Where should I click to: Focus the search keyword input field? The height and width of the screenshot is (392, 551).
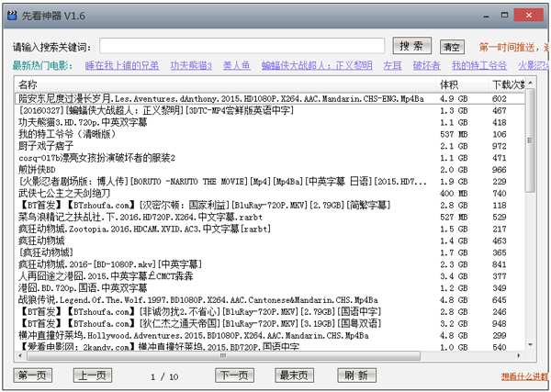(x=242, y=46)
